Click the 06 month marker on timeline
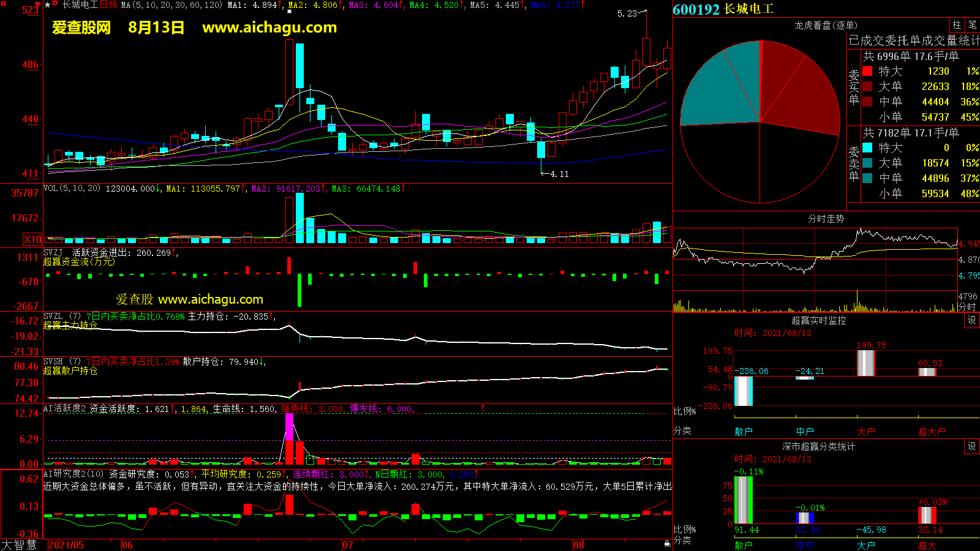This screenshot has width=980, height=551. click(127, 545)
